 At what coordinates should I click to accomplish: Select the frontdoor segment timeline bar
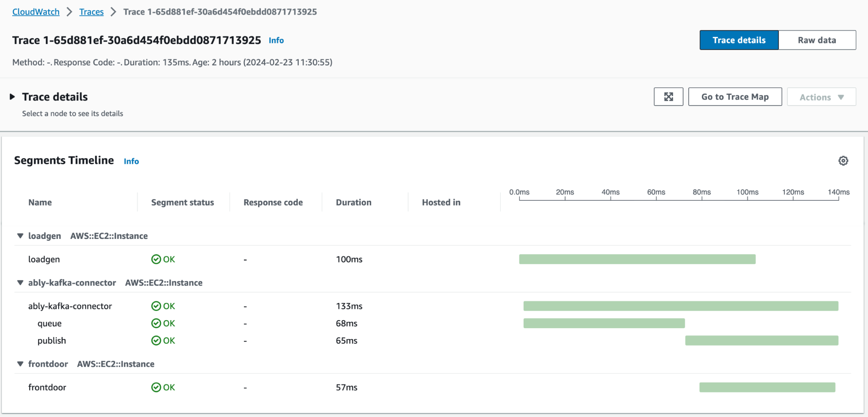coord(768,387)
